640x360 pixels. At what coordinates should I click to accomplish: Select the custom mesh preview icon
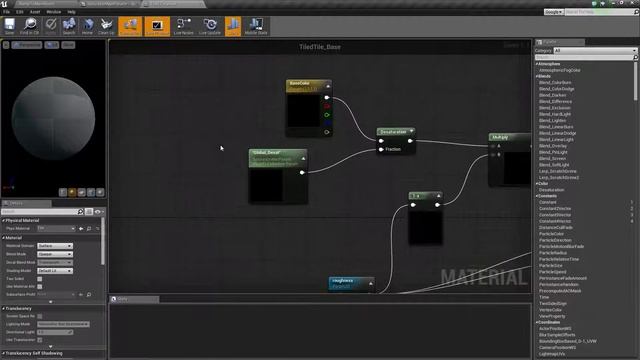100,192
